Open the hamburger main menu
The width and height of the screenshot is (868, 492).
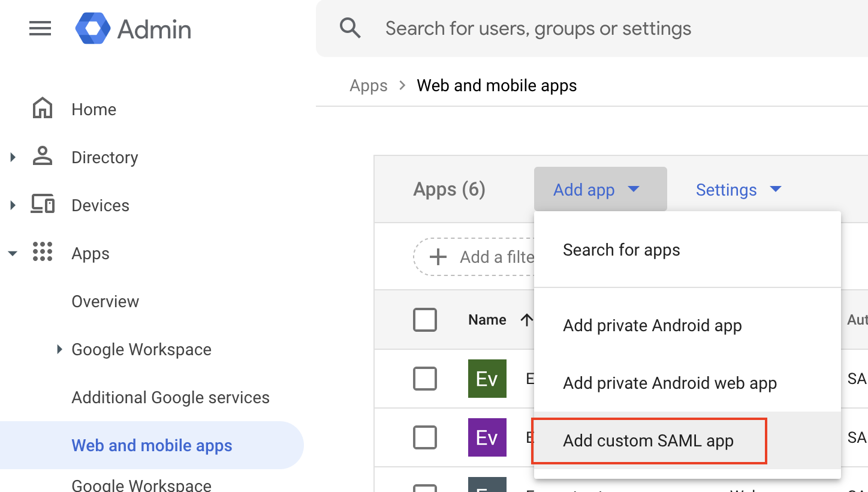click(40, 29)
